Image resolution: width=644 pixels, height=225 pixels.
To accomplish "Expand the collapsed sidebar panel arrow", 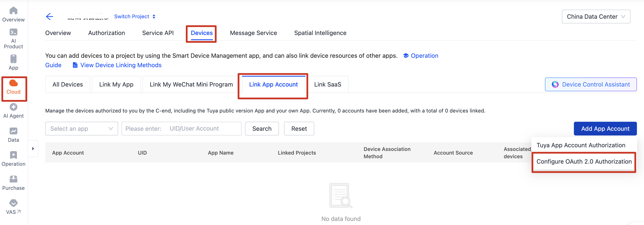I will (33, 148).
